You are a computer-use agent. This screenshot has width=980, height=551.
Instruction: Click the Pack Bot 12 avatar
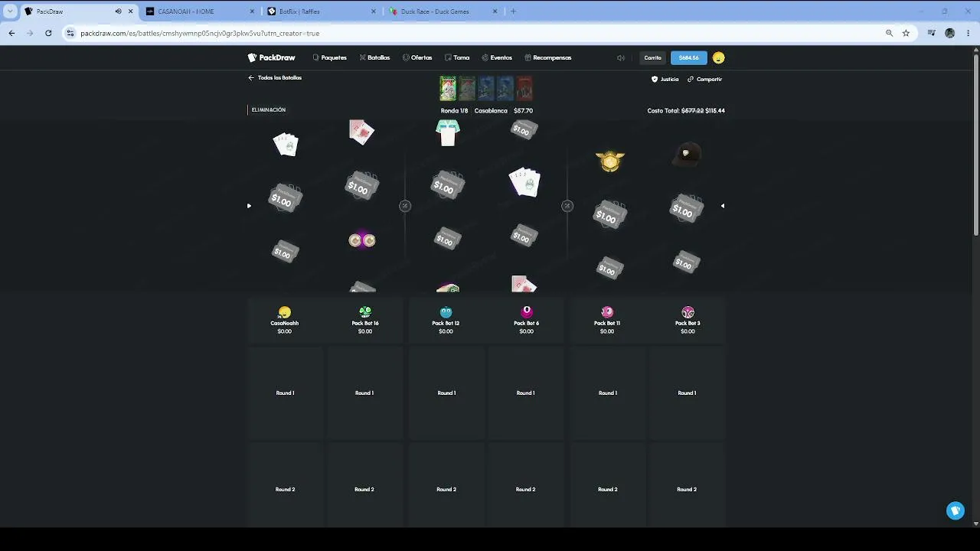tap(446, 312)
